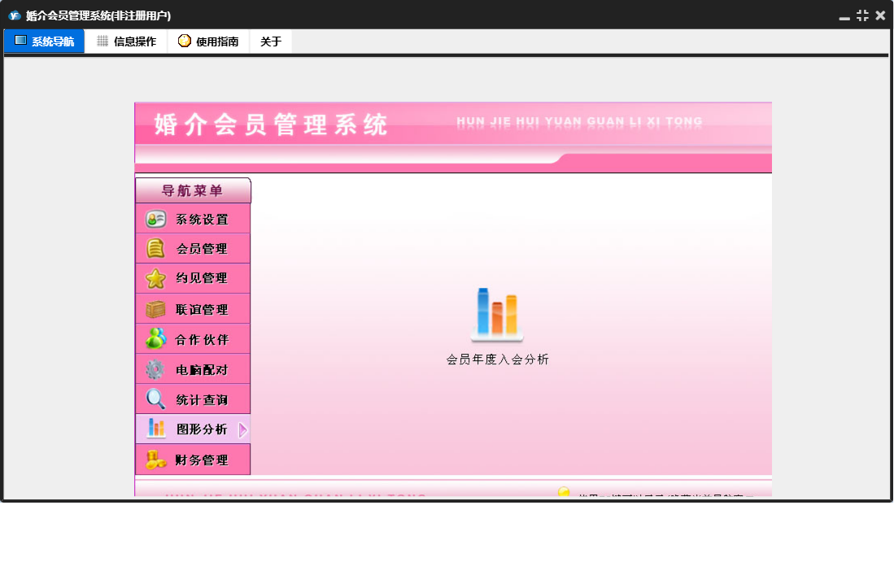This screenshot has width=894, height=588.
Task: Click the 导航菜单 header
Action: click(193, 190)
